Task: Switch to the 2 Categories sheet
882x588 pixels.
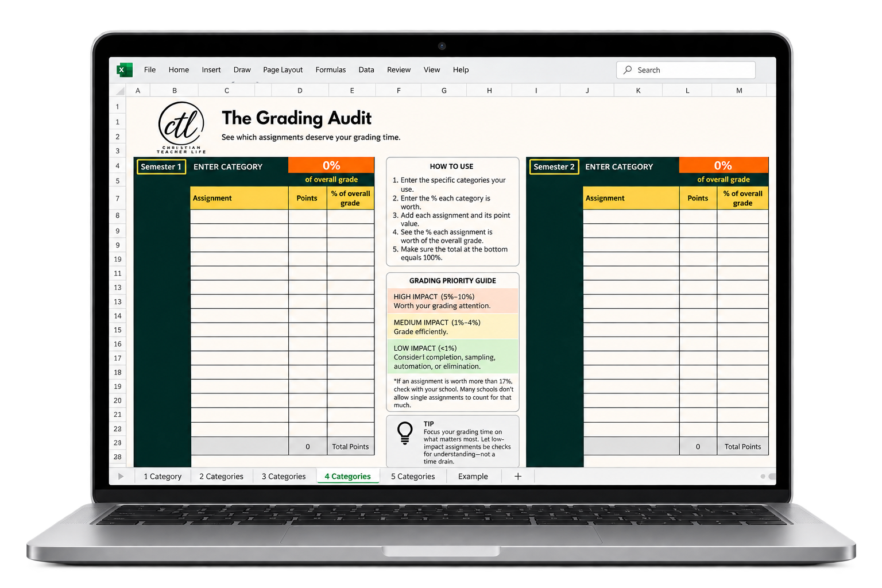Action: pyautogui.click(x=221, y=477)
